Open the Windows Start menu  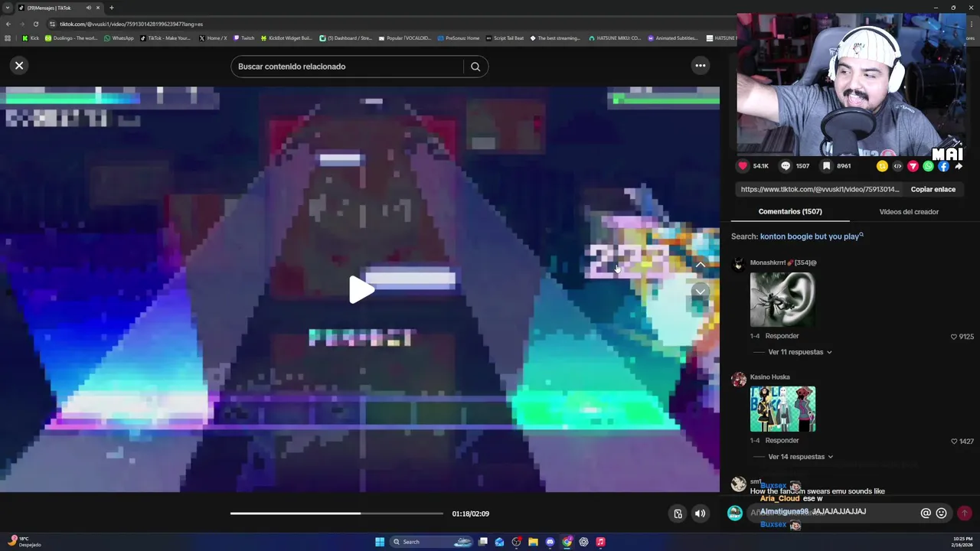380,542
